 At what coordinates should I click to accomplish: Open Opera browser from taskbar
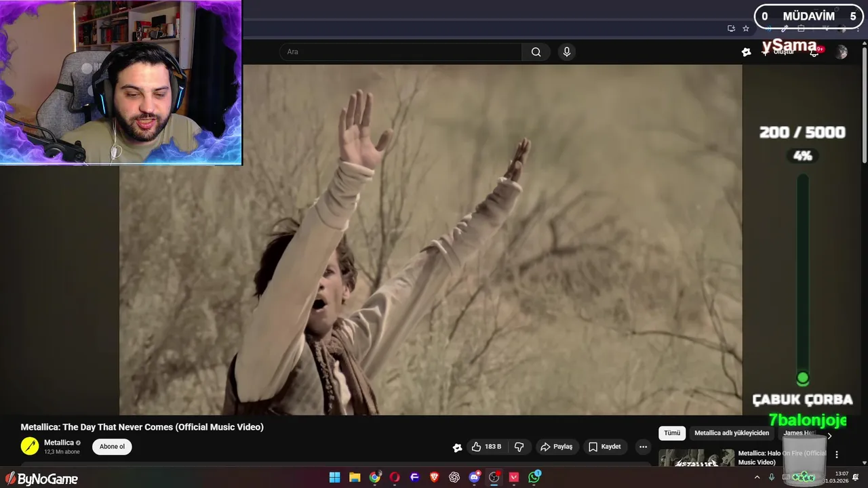395,477
